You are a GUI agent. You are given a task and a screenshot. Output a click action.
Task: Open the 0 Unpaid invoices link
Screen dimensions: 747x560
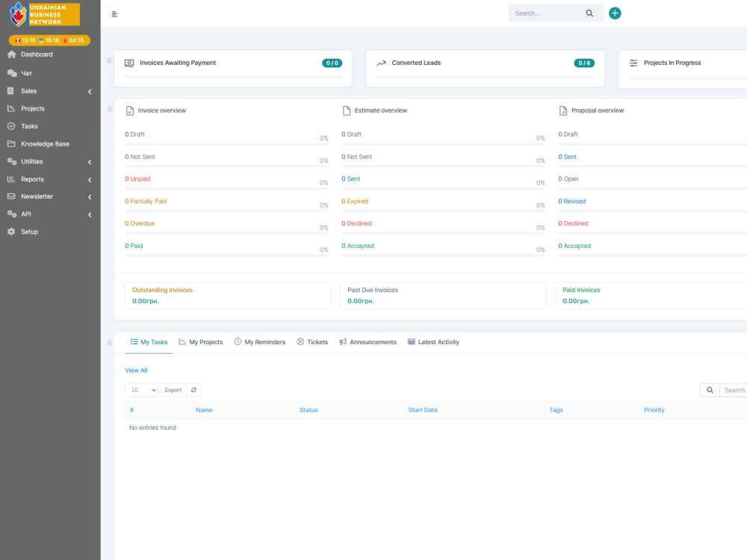click(x=137, y=179)
